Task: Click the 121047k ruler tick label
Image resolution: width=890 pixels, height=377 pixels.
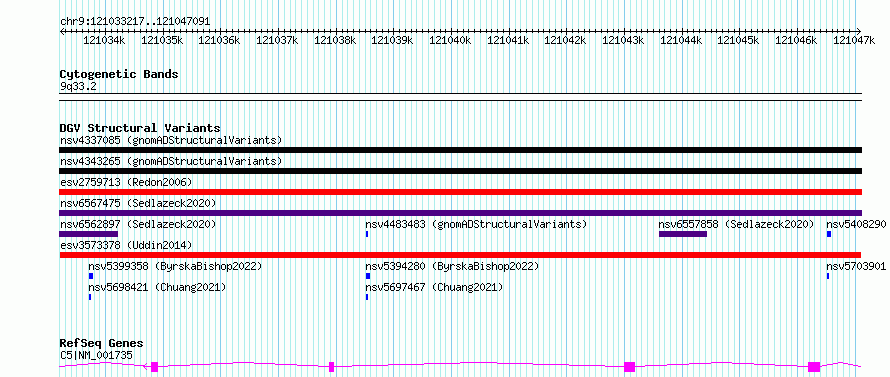Action: point(854,40)
